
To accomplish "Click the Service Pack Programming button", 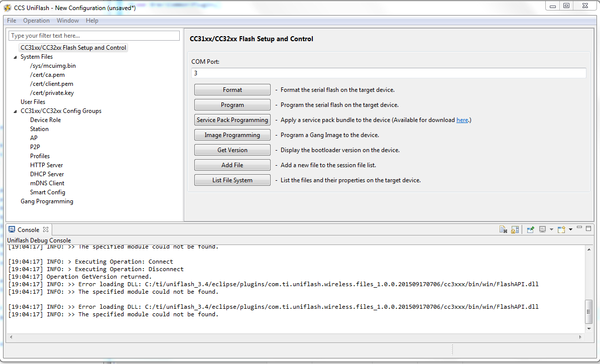I will [x=232, y=120].
